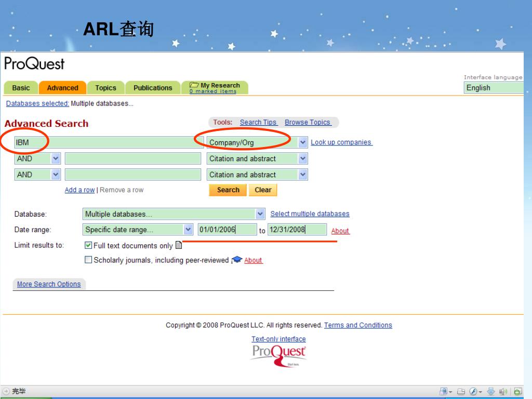The height and width of the screenshot is (399, 532).
Task: Open the Browse Topics link
Action: point(308,122)
